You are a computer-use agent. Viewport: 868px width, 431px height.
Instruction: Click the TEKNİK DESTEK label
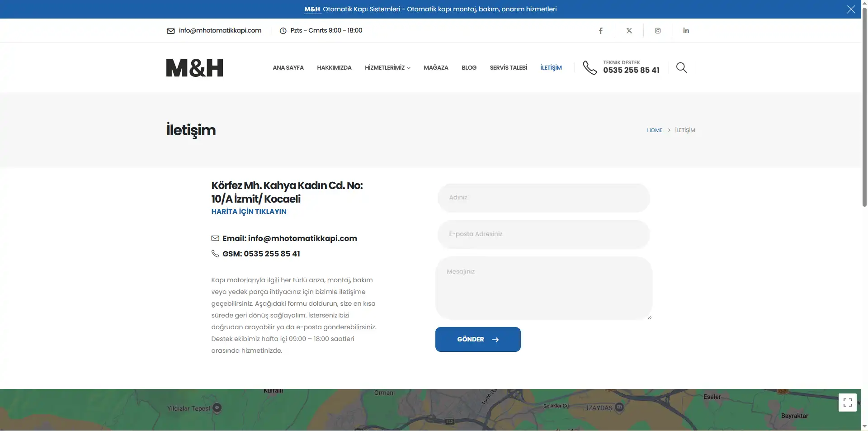(x=621, y=62)
